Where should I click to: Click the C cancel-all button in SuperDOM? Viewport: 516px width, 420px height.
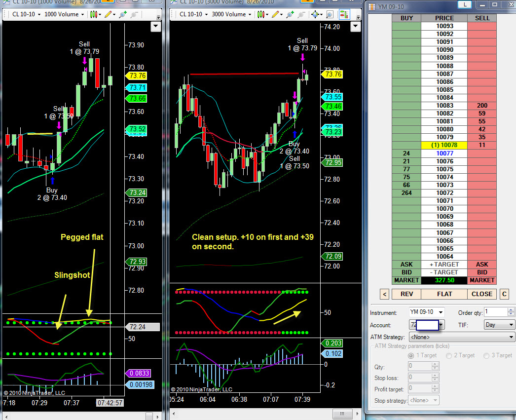pyautogui.click(x=504, y=294)
